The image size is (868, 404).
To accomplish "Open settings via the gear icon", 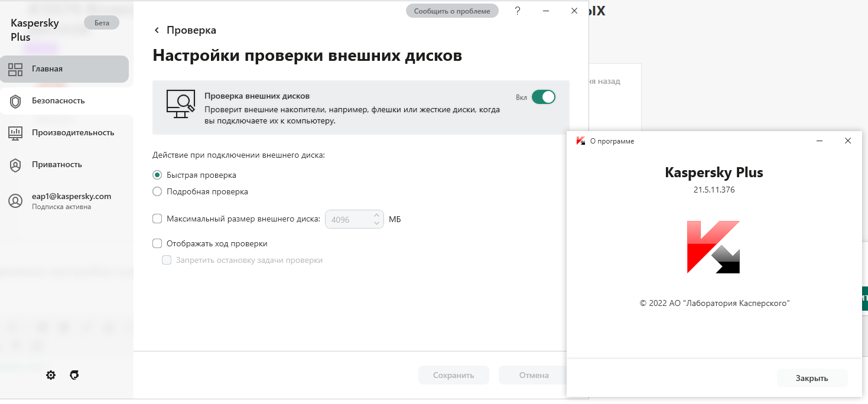I will 51,375.
